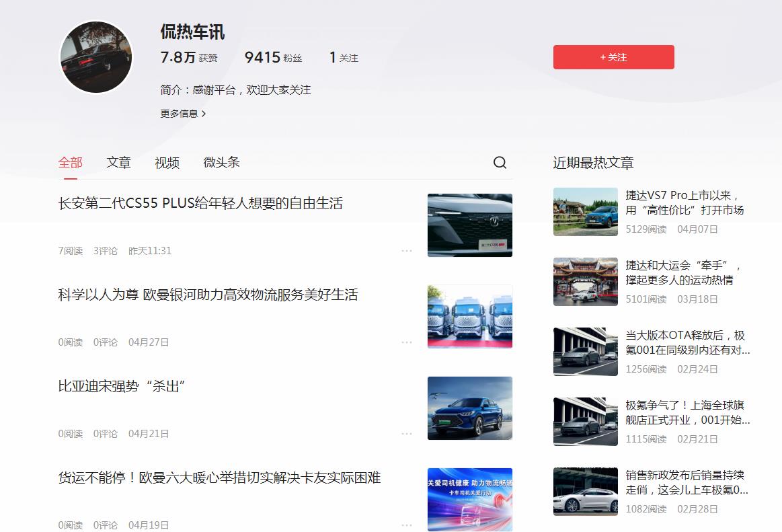Click the 02月28日 date in hot articles

[697, 508]
